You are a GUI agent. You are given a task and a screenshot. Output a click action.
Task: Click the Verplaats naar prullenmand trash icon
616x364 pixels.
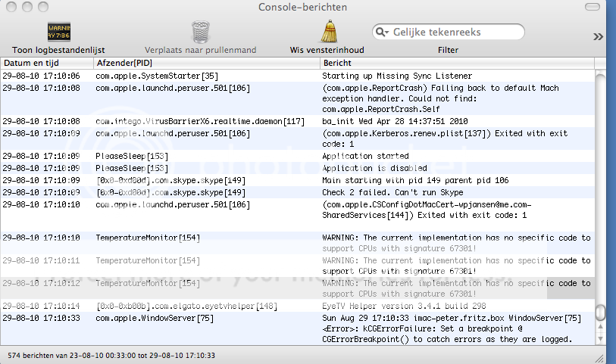(200, 32)
